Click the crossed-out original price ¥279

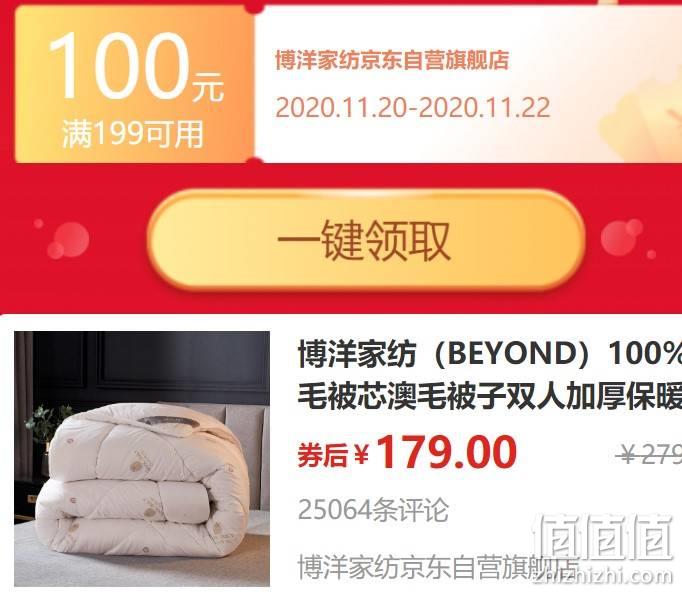tap(649, 456)
